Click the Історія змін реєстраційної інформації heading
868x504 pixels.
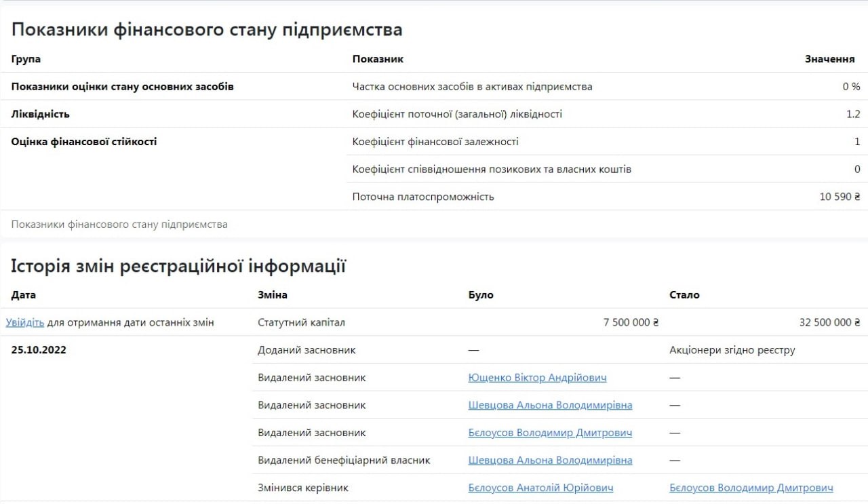178,267
